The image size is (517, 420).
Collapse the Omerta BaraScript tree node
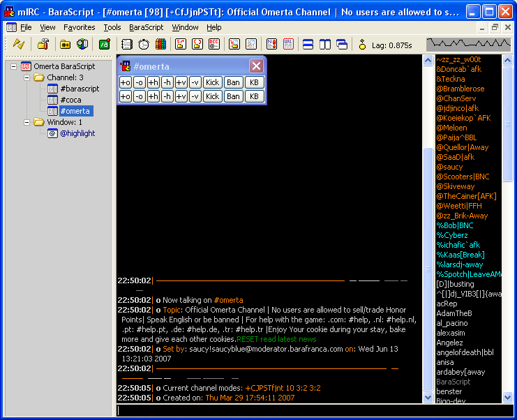[14, 66]
